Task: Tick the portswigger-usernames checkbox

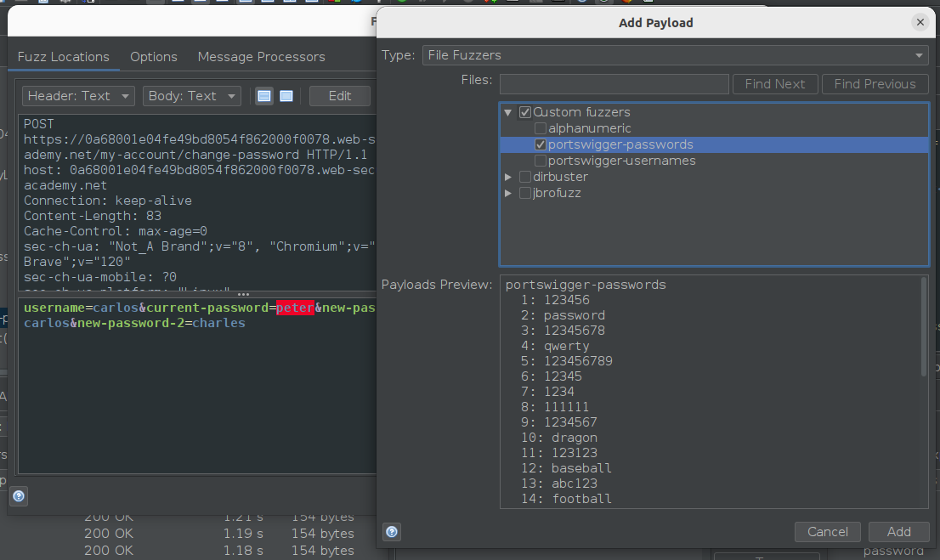Action: point(541,161)
